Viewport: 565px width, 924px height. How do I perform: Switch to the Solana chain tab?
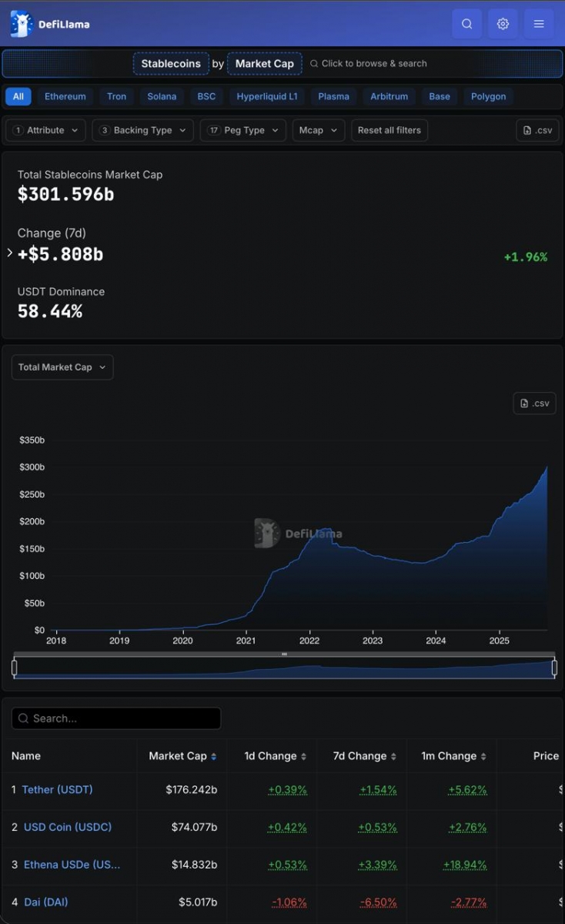pos(162,96)
